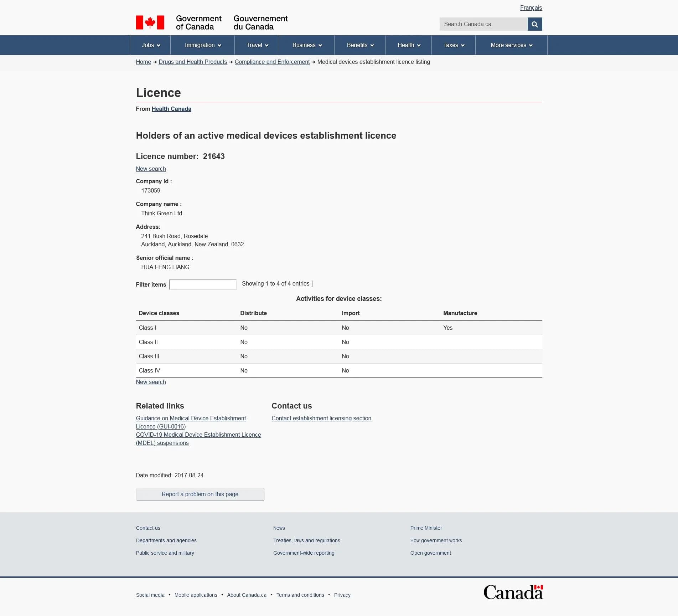This screenshot has height=616, width=678.
Task: Focus the Search Canada.ca field
Action: click(483, 24)
